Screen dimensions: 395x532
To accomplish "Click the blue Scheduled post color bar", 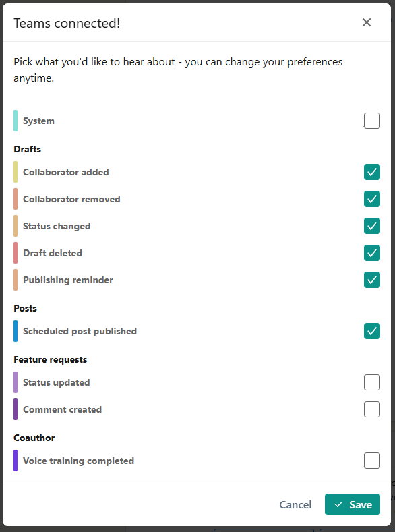I will point(16,331).
